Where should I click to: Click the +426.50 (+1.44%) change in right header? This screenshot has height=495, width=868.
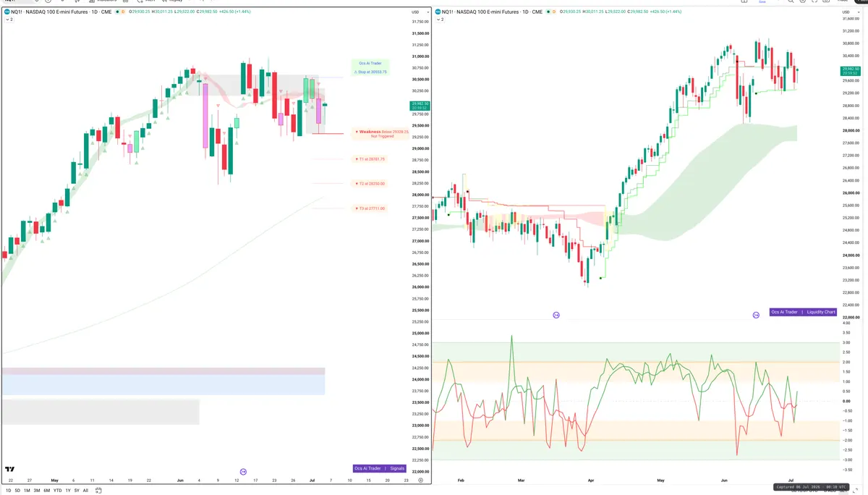(665, 12)
